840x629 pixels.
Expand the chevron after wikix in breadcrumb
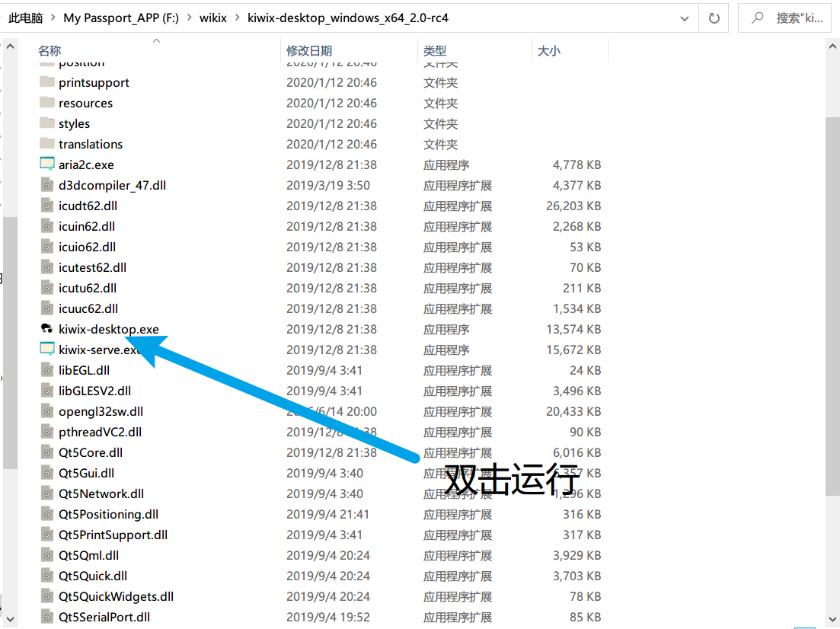click(x=237, y=18)
